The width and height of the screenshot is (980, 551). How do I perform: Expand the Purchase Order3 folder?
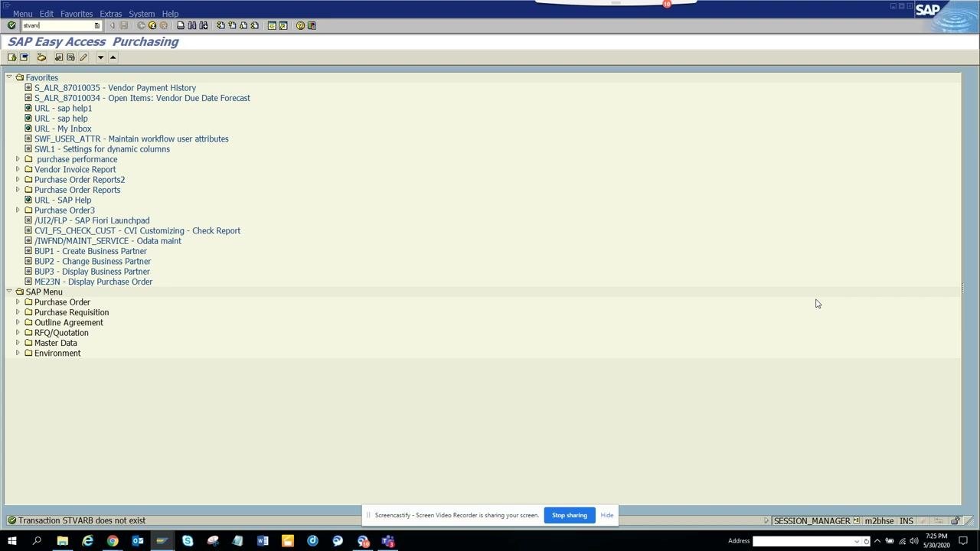[x=18, y=210]
